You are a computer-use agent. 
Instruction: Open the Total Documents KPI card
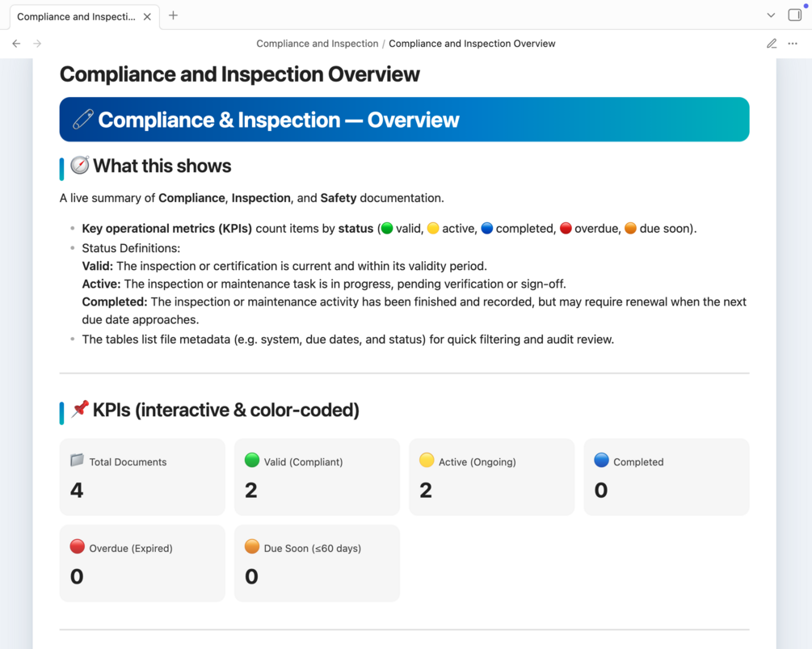pos(142,477)
